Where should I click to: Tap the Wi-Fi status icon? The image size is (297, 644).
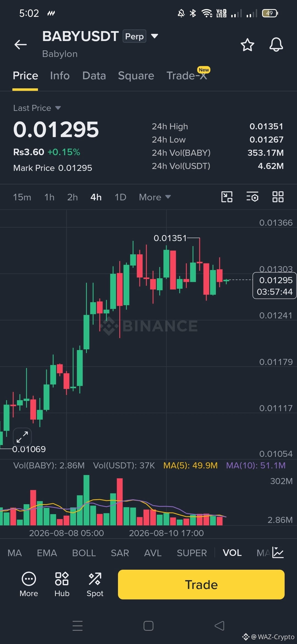207,13
